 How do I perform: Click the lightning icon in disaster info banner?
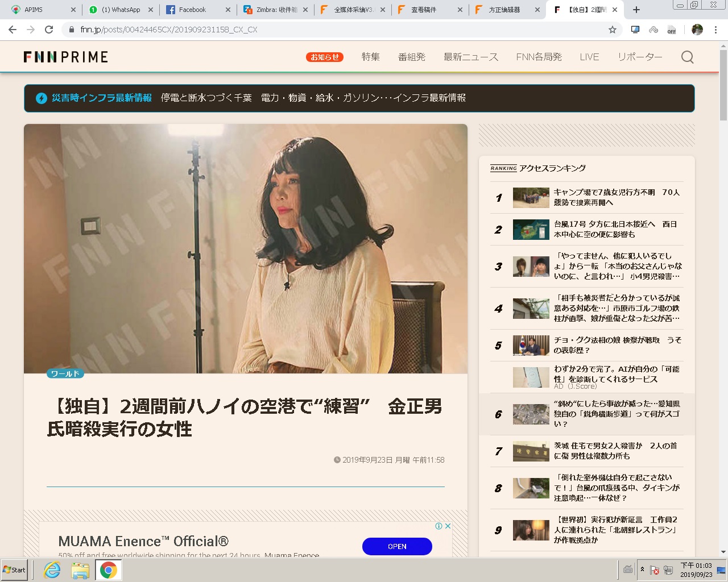41,98
